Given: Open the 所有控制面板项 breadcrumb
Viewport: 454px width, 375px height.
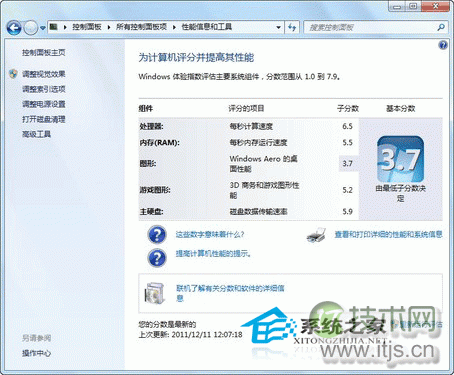Looking at the screenshot, I should coord(141,27).
